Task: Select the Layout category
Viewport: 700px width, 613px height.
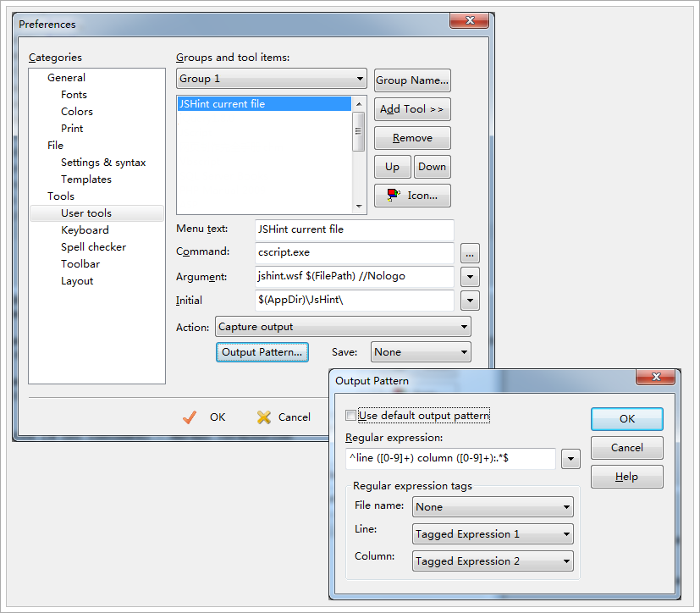Action: click(77, 281)
